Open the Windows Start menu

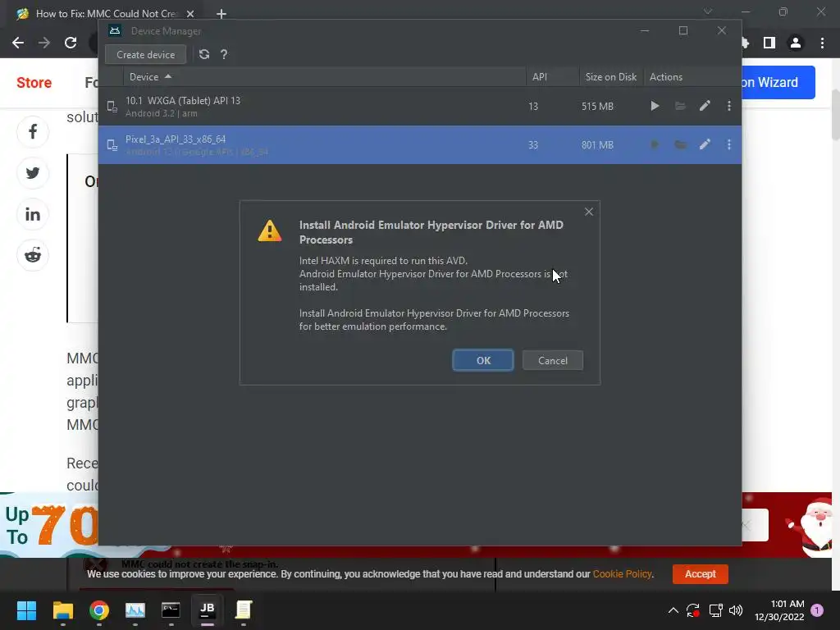click(26, 610)
